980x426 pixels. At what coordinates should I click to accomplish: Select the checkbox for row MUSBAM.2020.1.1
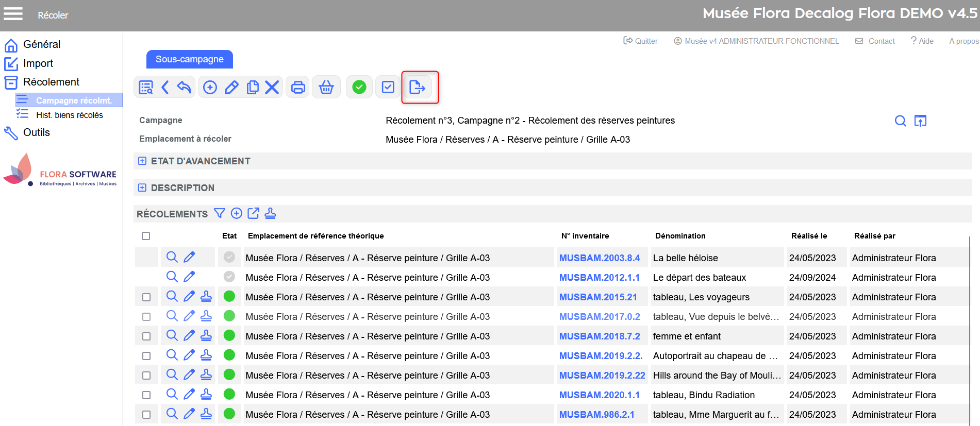pos(146,395)
